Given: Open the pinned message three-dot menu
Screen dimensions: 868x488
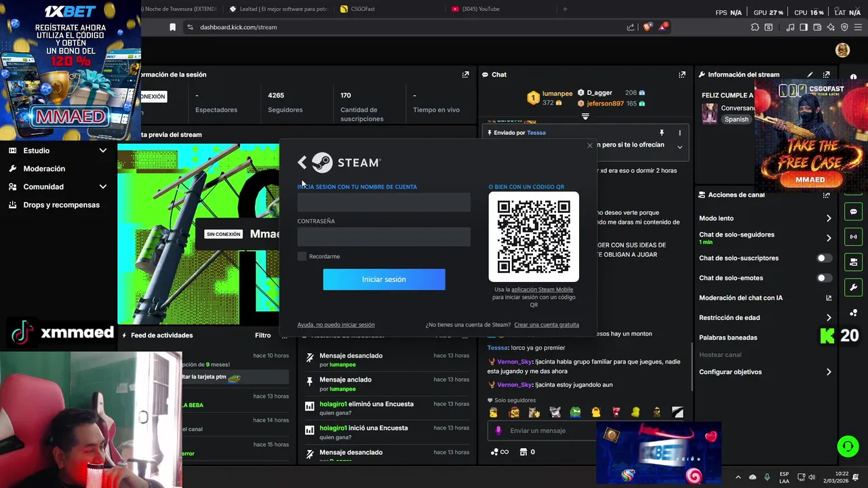Looking at the screenshot, I should 679,133.
